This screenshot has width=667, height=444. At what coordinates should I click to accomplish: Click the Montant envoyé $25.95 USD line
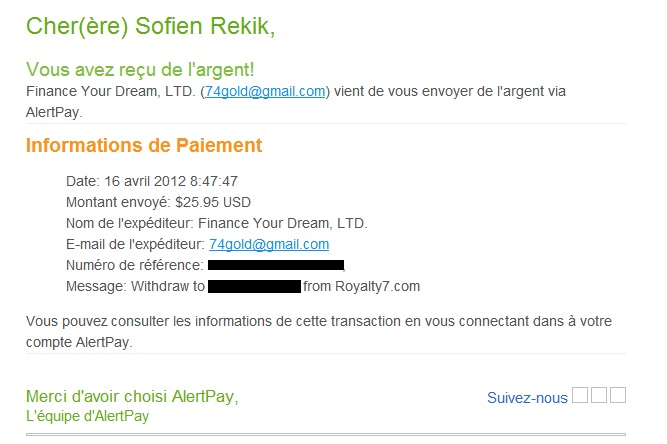pyautogui.click(x=158, y=202)
